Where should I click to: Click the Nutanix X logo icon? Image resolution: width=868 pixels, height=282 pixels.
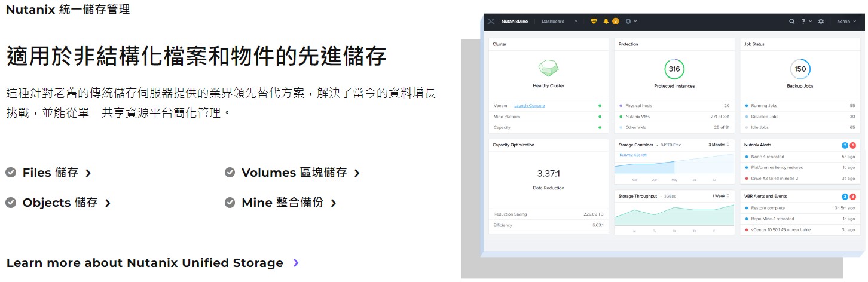click(491, 22)
